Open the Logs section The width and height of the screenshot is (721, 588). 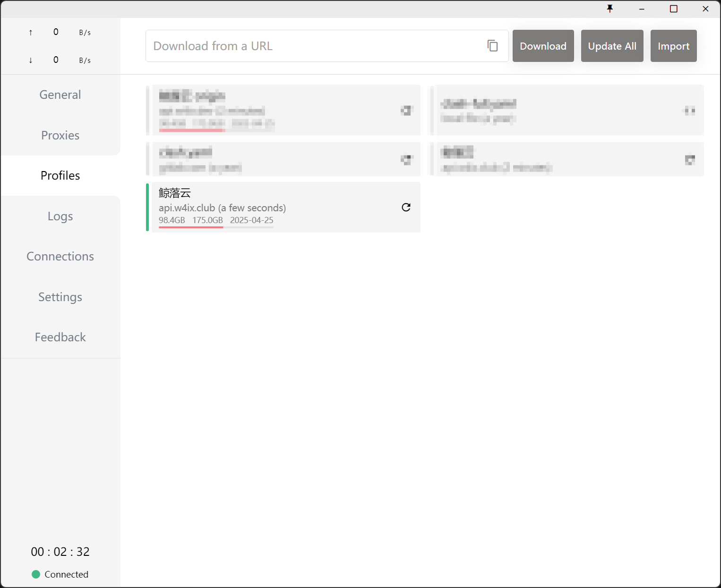[x=60, y=216]
